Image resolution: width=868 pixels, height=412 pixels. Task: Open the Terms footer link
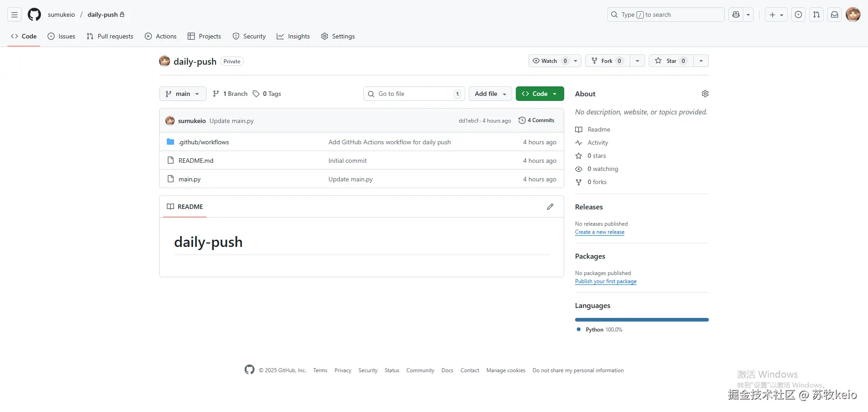pos(320,370)
